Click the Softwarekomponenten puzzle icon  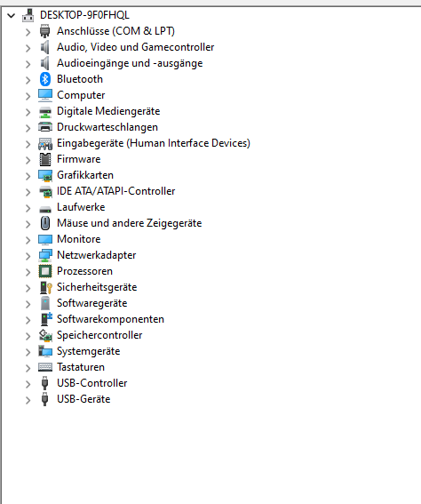coord(46,319)
